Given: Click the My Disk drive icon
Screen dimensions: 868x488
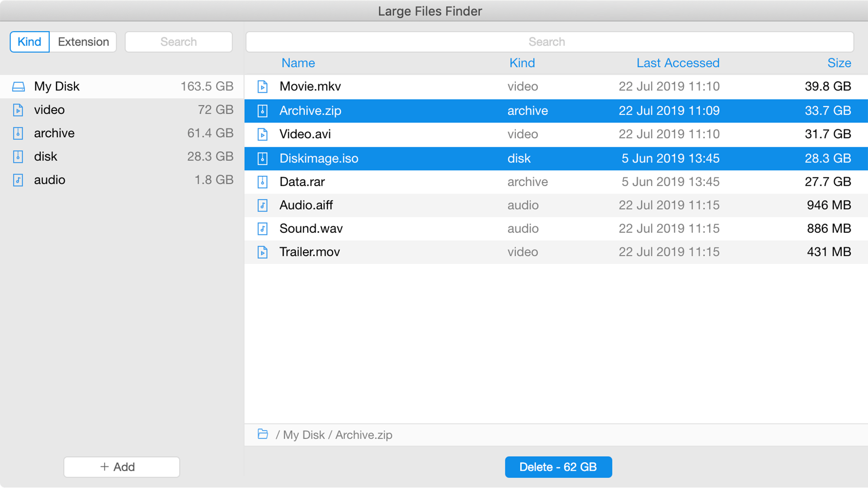Looking at the screenshot, I should [19, 86].
